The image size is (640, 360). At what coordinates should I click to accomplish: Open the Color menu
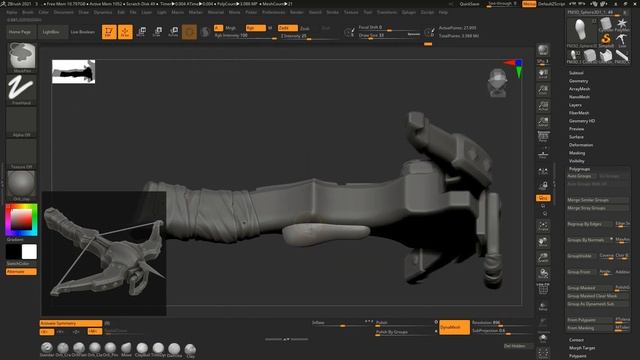coord(43,12)
